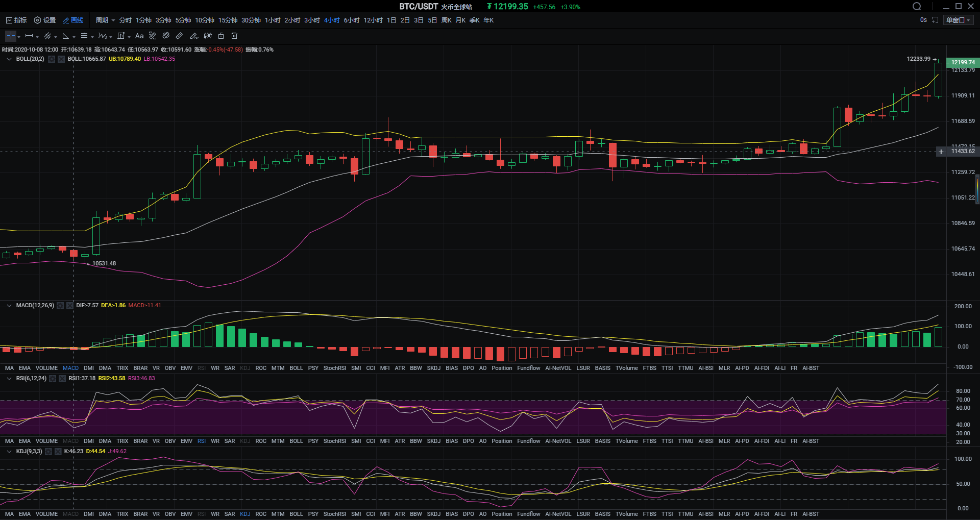
Task: Select the rectangle measure box tool
Action: click(x=121, y=36)
